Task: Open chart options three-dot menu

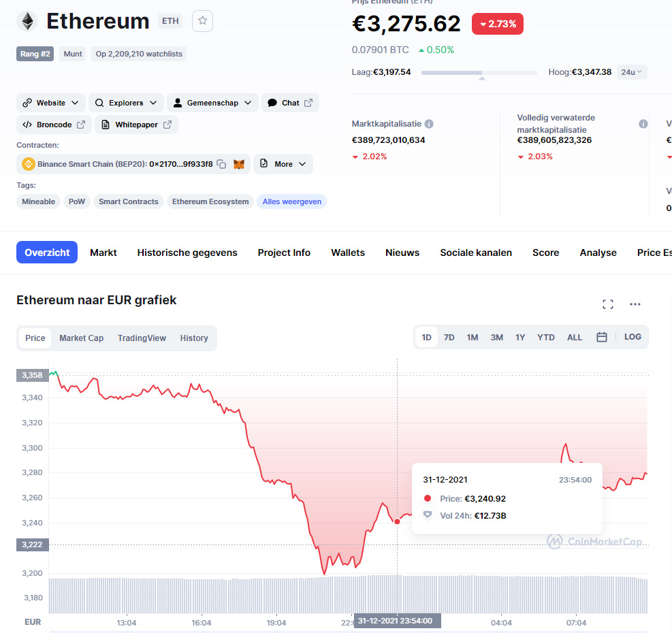Action: pos(635,304)
